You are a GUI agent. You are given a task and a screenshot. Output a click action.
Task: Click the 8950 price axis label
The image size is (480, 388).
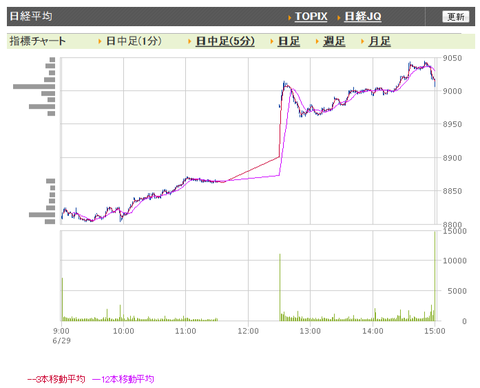452,124
